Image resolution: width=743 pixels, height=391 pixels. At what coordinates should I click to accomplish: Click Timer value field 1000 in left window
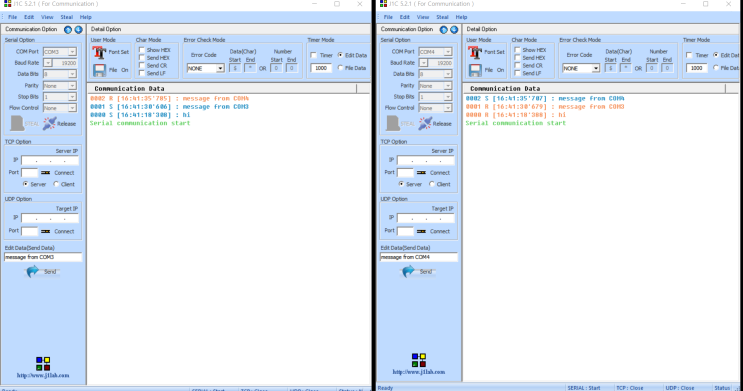tap(321, 68)
